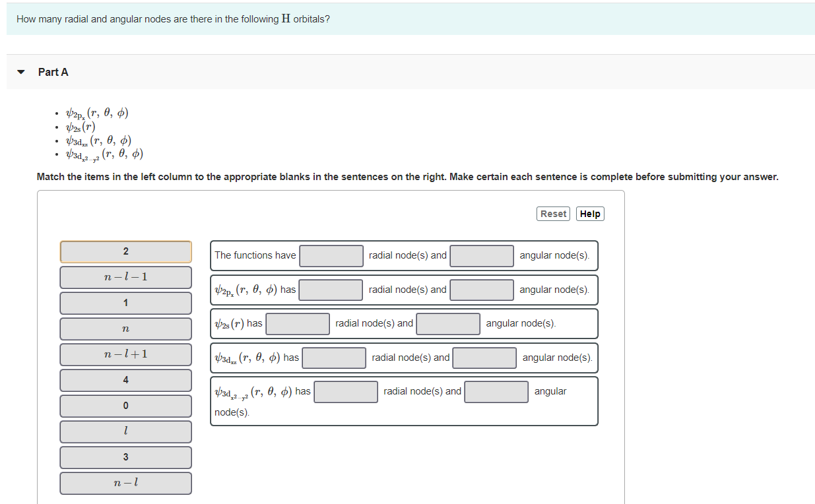Click the Reset button
This screenshot has height=504, width=815.
coord(553,213)
